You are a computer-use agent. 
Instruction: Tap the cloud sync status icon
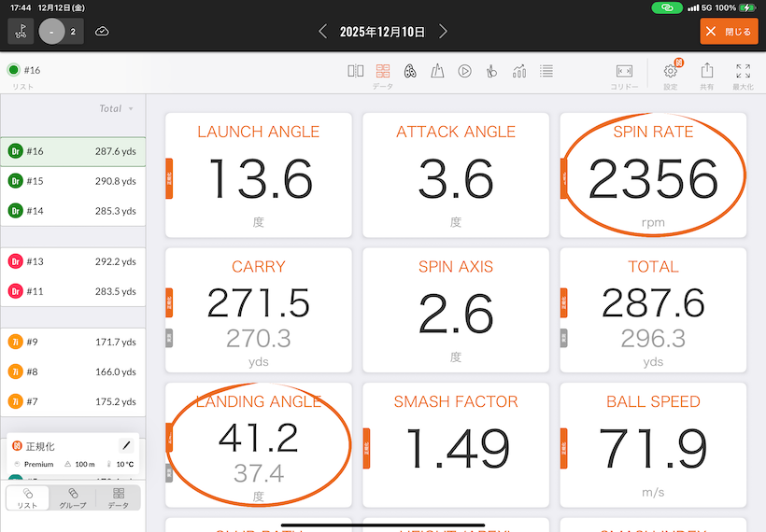[x=102, y=32]
